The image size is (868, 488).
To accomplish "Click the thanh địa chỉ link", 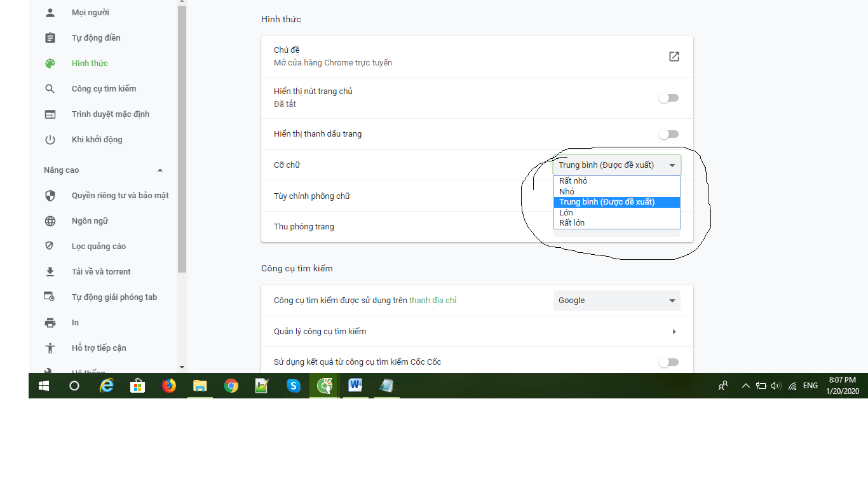I will point(433,301).
